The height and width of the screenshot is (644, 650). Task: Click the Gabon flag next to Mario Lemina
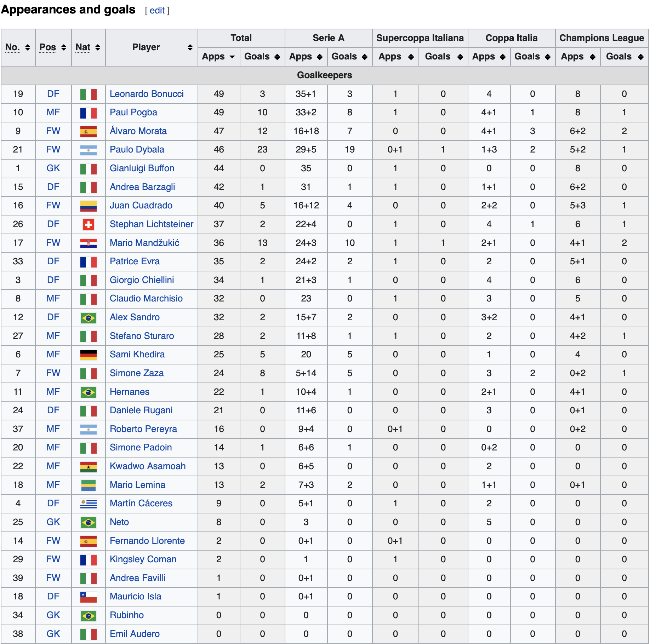pyautogui.click(x=88, y=485)
